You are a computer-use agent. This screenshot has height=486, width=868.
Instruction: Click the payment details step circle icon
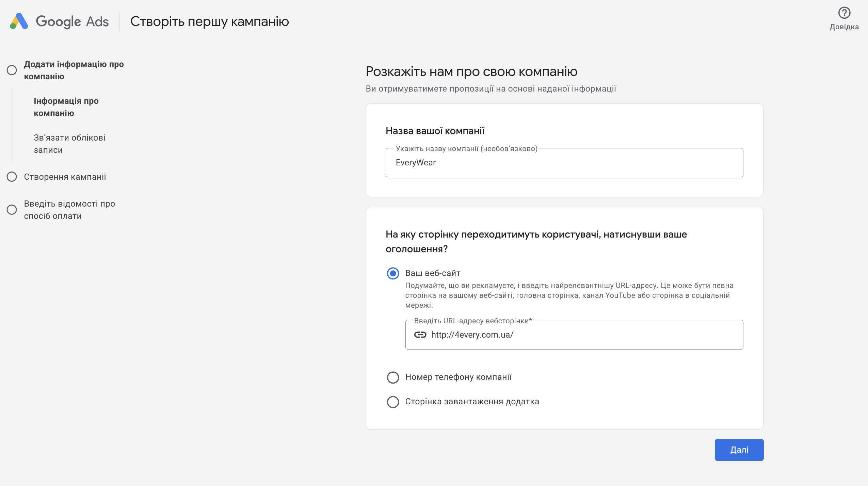[12, 210]
